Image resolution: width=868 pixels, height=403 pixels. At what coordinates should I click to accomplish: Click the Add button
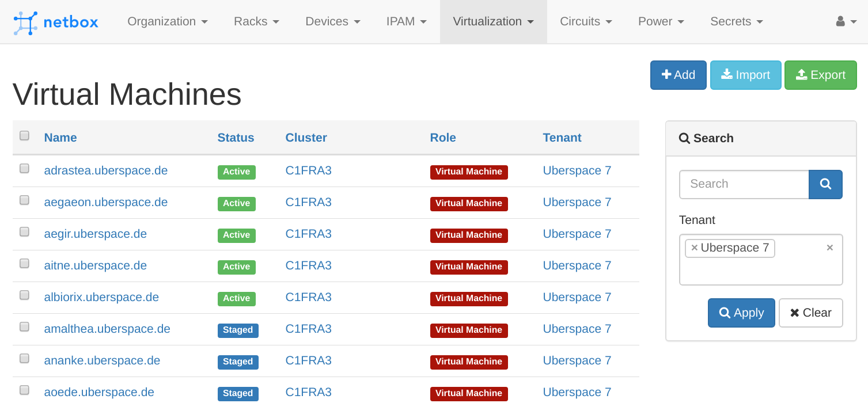[679, 75]
